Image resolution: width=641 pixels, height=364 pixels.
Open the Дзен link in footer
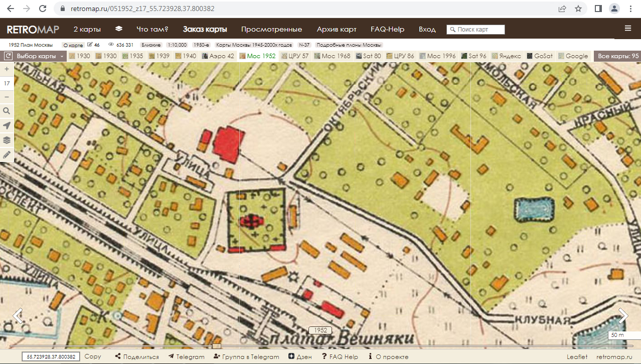click(300, 357)
